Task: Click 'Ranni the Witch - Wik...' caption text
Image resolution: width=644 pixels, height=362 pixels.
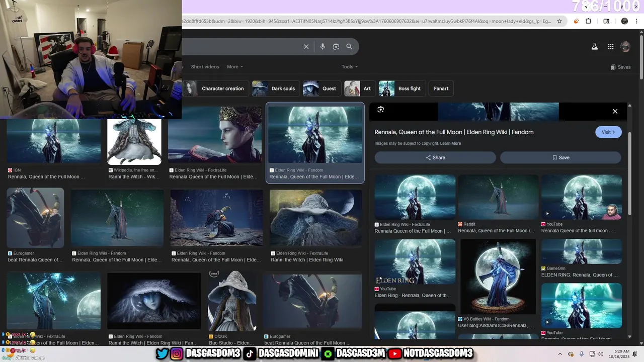Action: 134,177
